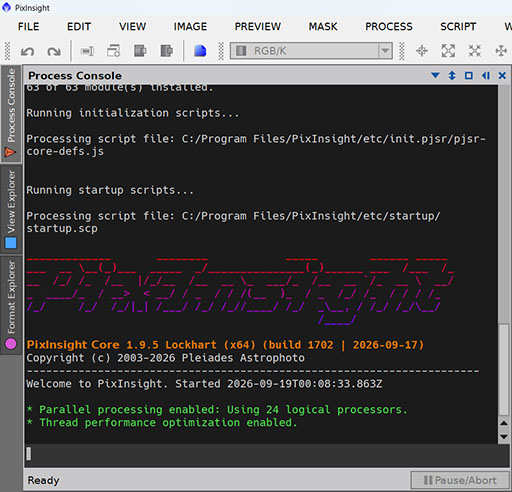
Task: Click the window with cursor toolbar icon
Action: point(114,51)
